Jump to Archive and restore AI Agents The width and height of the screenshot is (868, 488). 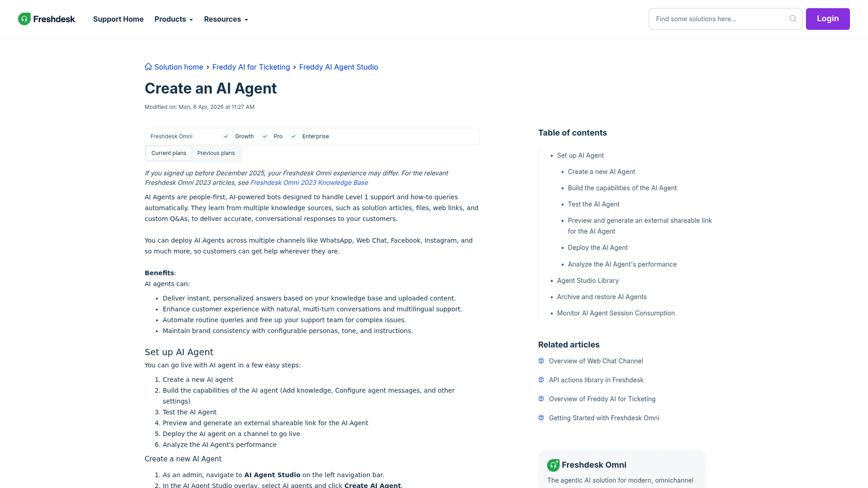coord(601,297)
